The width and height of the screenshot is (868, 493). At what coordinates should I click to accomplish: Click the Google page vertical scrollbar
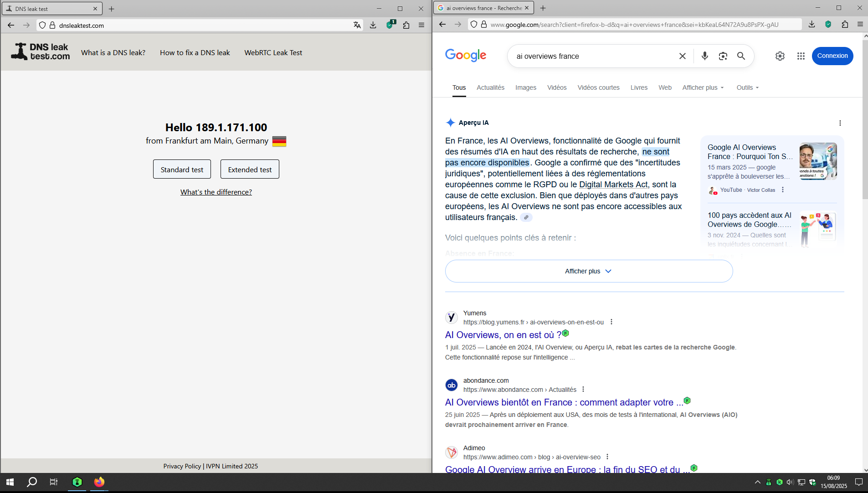coord(865,119)
